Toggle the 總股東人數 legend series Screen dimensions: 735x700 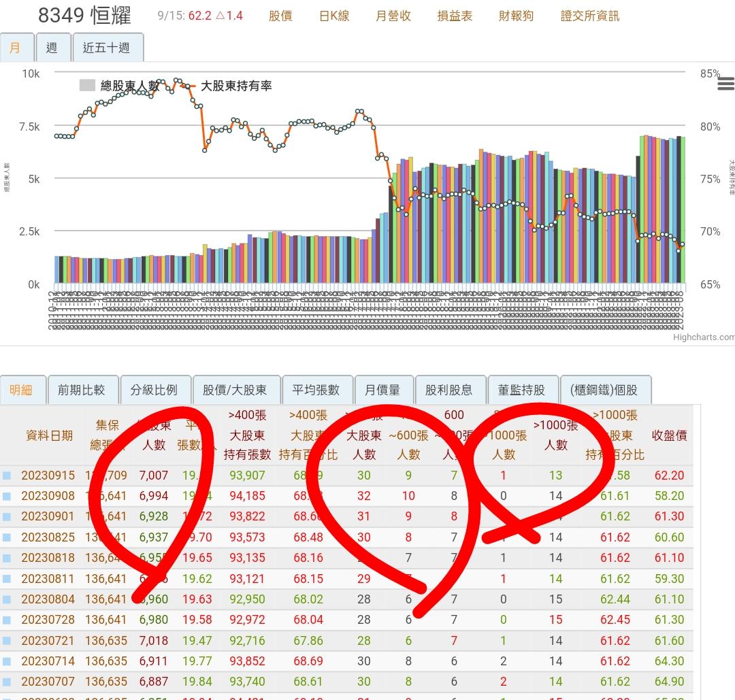[x=120, y=86]
